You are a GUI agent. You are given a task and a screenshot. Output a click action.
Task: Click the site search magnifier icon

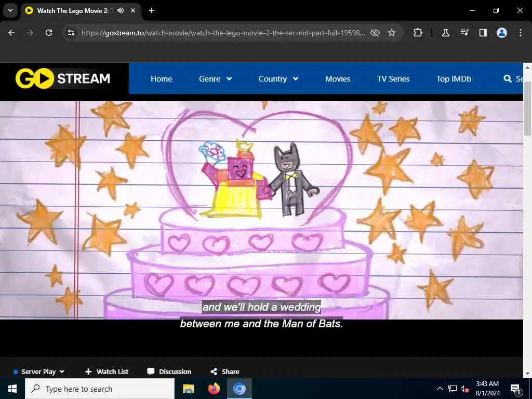[x=508, y=79]
